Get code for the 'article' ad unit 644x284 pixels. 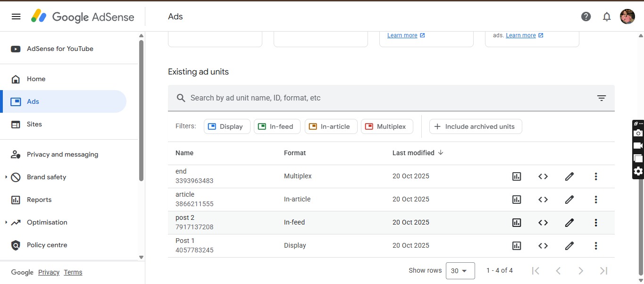pos(543,200)
